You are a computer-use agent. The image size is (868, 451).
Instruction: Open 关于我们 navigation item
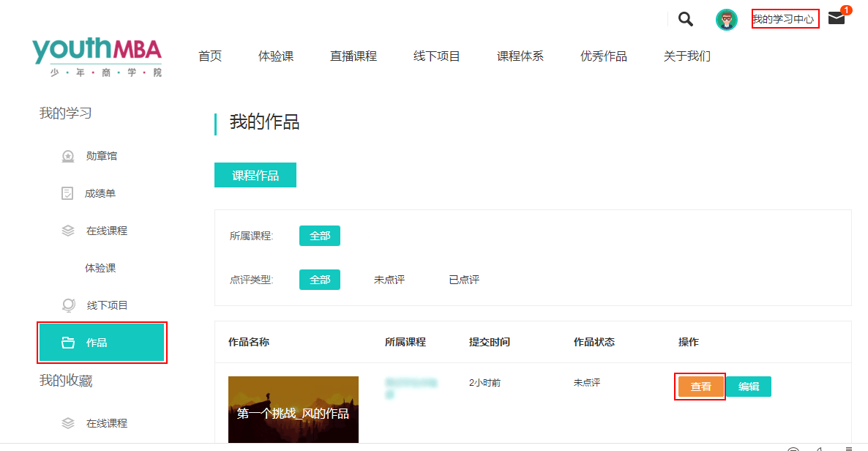point(687,56)
